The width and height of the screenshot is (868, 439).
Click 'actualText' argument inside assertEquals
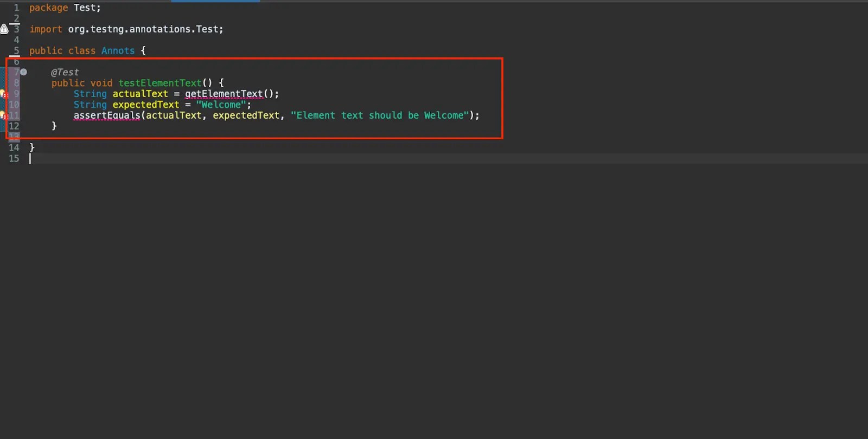pos(174,115)
